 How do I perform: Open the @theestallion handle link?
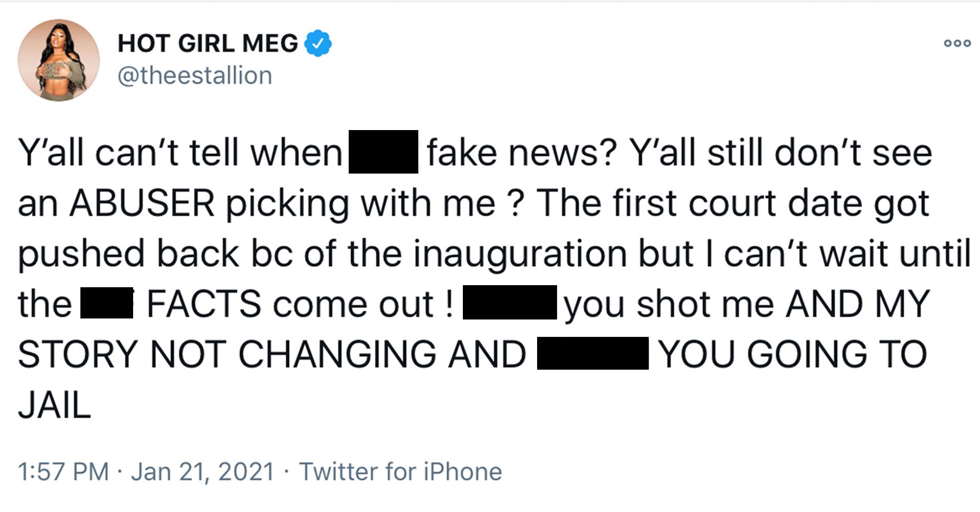tap(195, 76)
